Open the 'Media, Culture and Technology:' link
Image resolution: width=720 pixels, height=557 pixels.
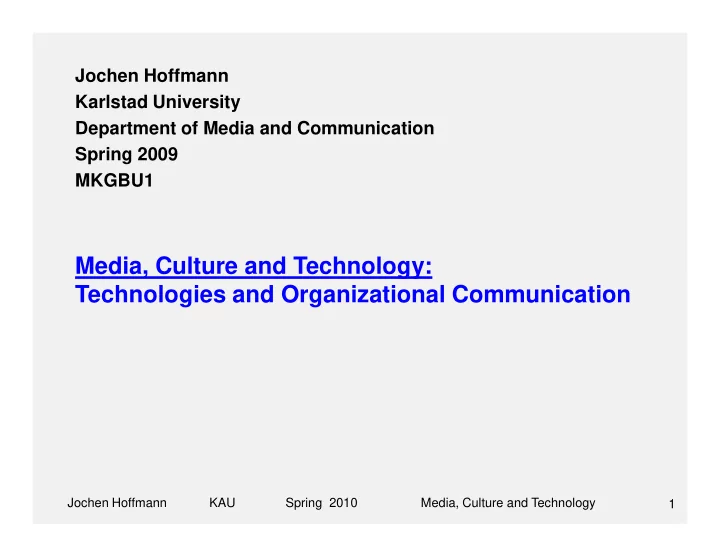(253, 266)
